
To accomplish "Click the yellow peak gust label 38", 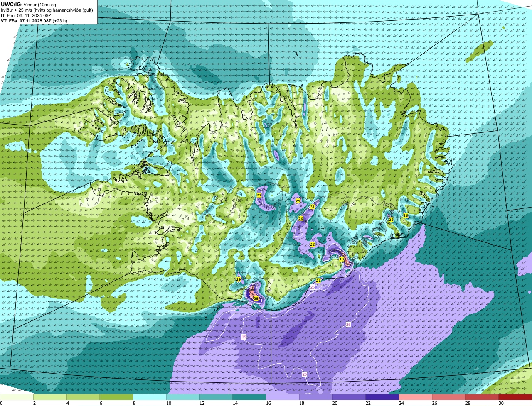I will (x=256, y=298).
